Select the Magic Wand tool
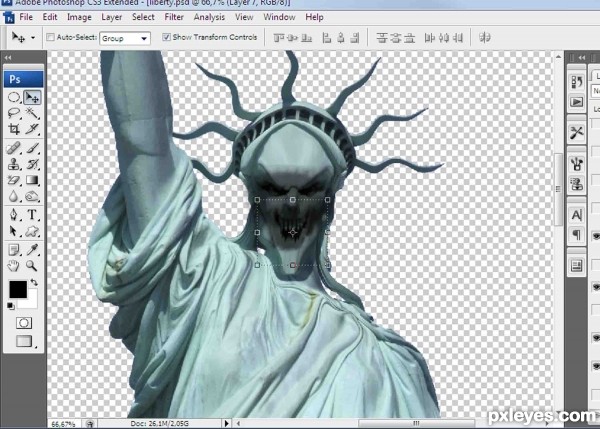Viewport: 600px width, 429px height. pos(32,113)
